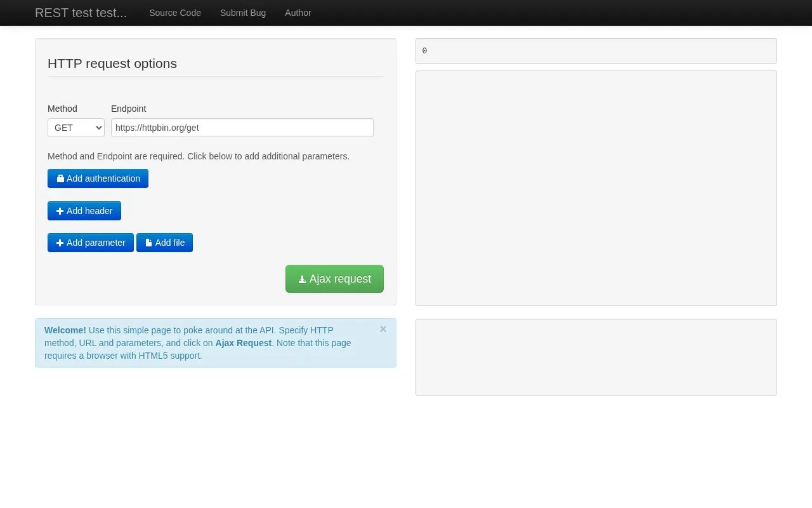Click the 'Endpoint' field label
The width and height of the screenshot is (812, 508).
point(129,109)
